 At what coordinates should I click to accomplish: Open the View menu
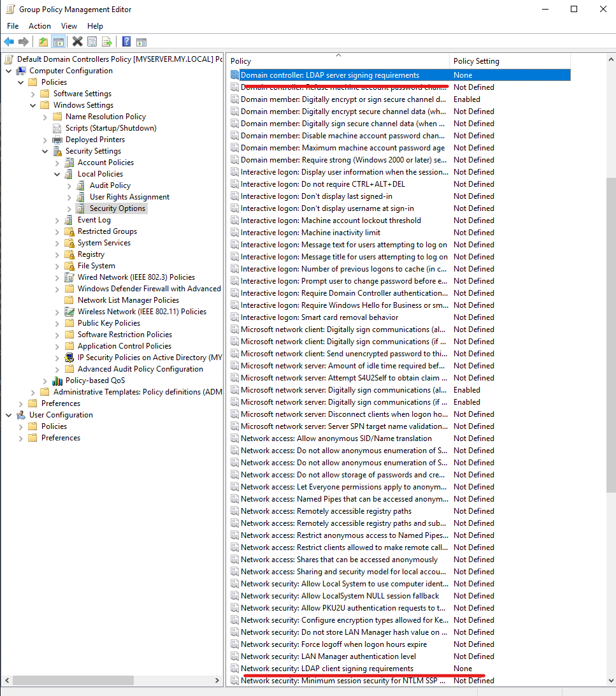click(x=69, y=26)
